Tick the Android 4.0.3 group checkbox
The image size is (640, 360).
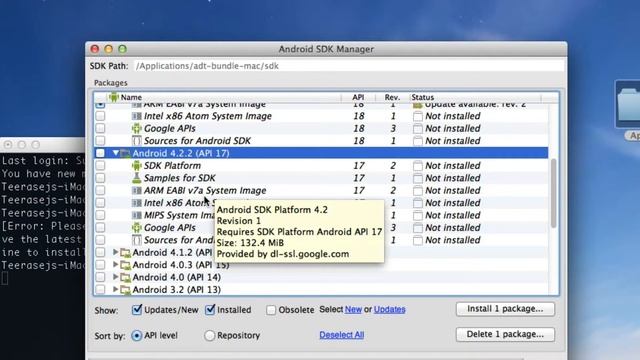(100, 265)
